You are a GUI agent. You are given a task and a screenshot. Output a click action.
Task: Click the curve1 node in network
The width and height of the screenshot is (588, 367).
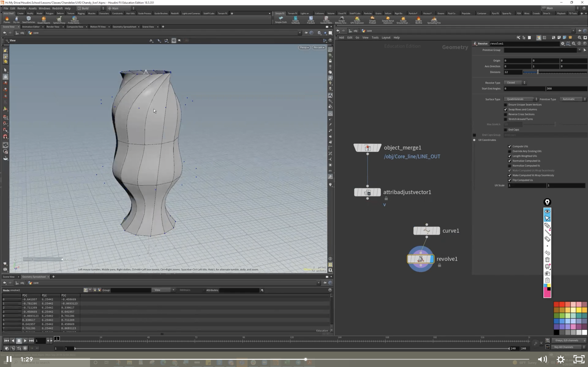(426, 231)
